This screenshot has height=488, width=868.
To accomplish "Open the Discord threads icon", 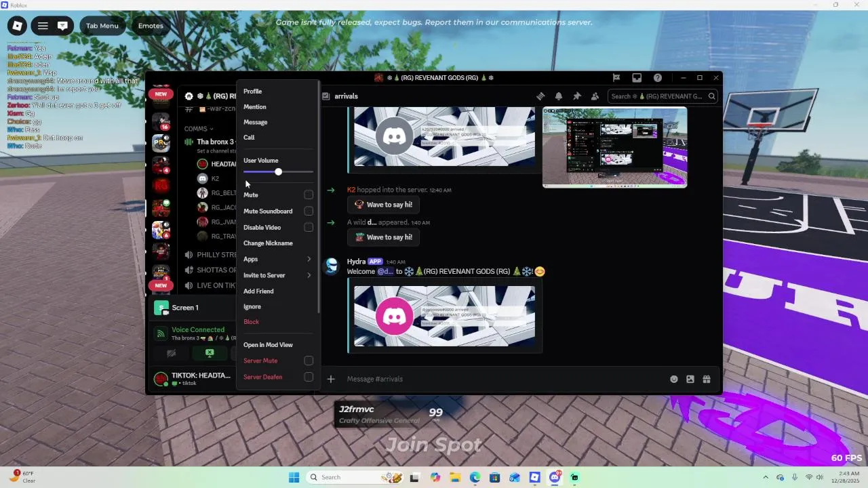I will pyautogui.click(x=540, y=96).
